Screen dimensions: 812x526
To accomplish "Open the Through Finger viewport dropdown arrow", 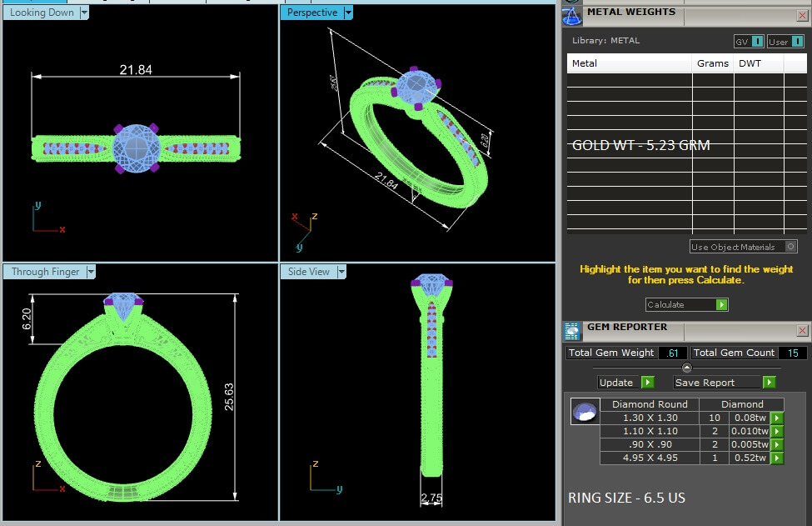I will tap(91, 272).
